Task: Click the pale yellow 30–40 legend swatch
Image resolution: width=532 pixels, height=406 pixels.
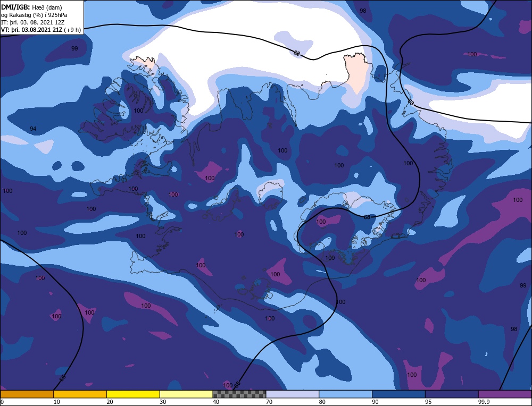Action: point(186,394)
